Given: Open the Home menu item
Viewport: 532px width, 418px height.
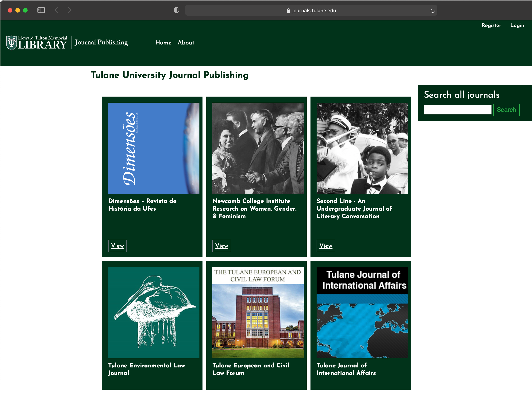Looking at the screenshot, I should click(163, 43).
